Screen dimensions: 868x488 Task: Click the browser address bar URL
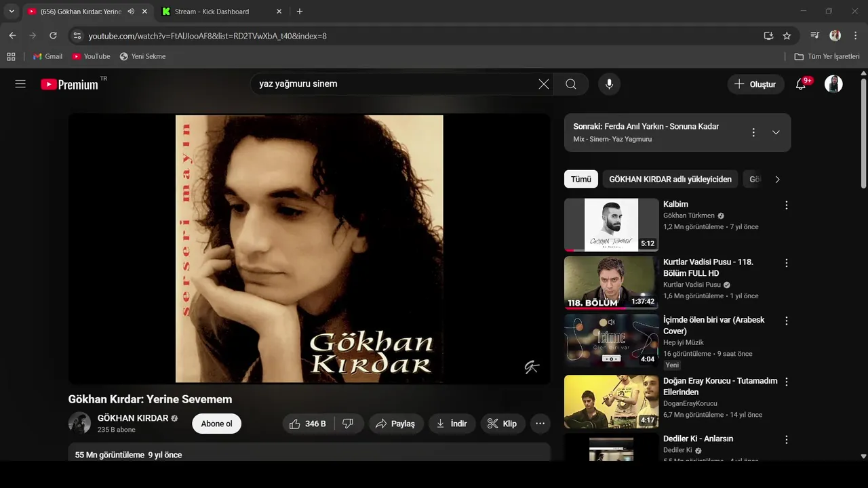pos(208,36)
